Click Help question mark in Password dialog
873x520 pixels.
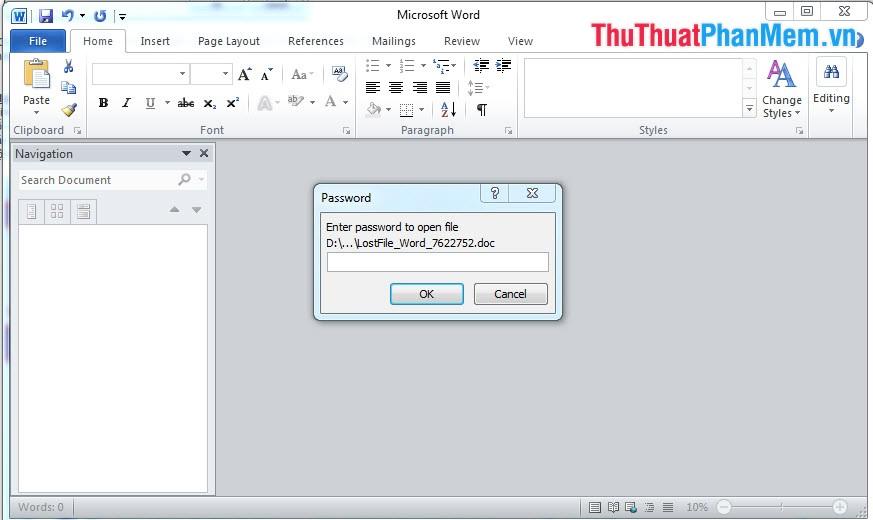tap(494, 193)
